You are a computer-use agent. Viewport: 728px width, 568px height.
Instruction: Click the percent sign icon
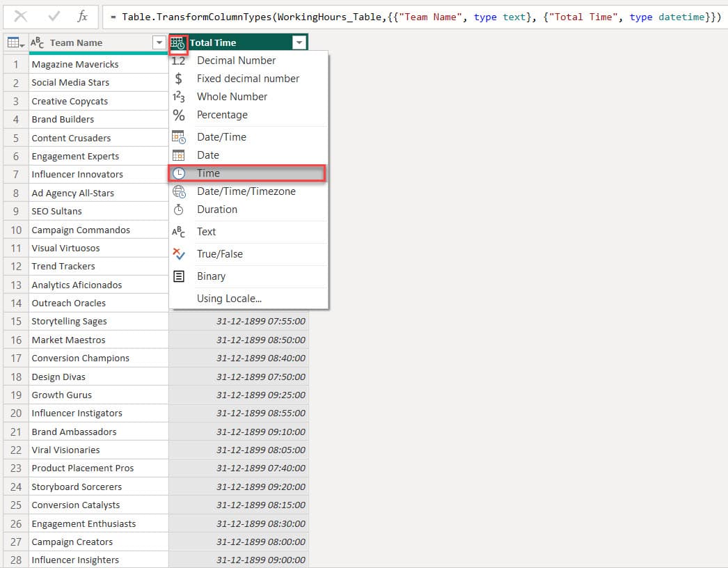(179, 115)
